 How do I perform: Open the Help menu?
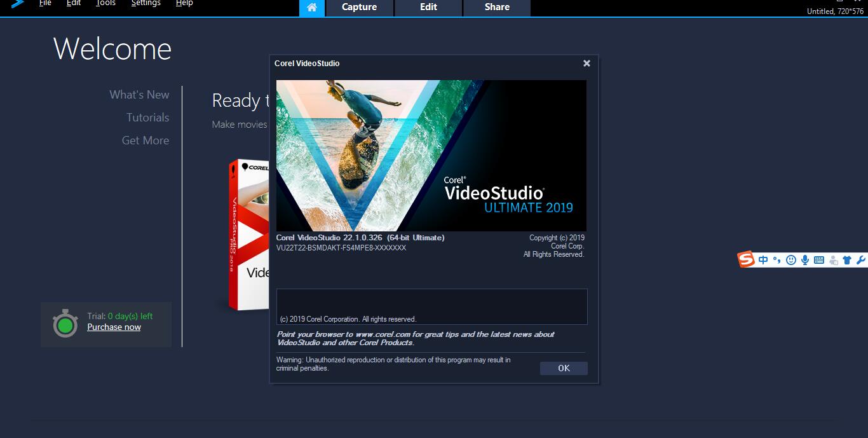click(x=184, y=3)
